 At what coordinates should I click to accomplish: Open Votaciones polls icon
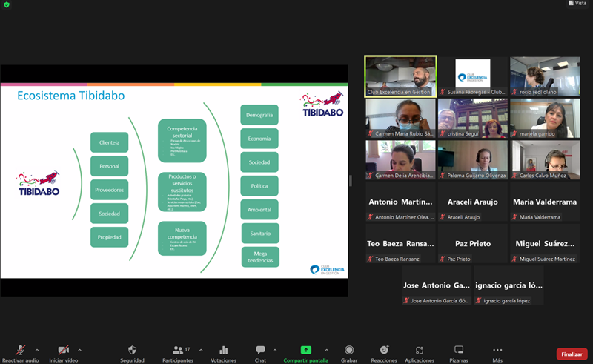click(x=224, y=350)
